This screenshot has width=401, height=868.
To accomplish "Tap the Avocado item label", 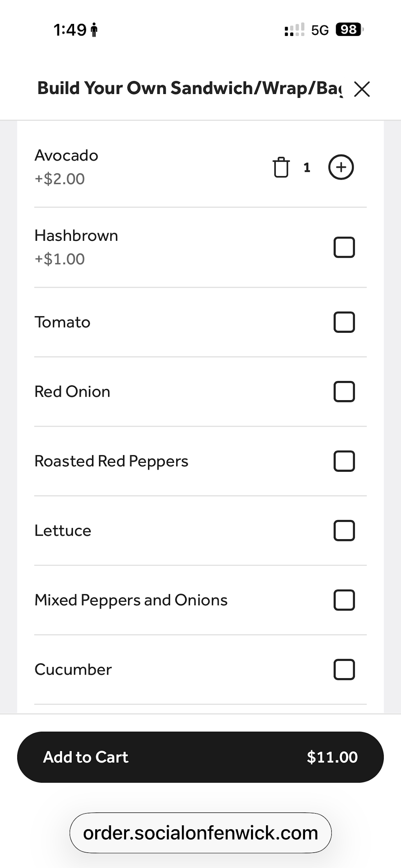I will click(66, 155).
